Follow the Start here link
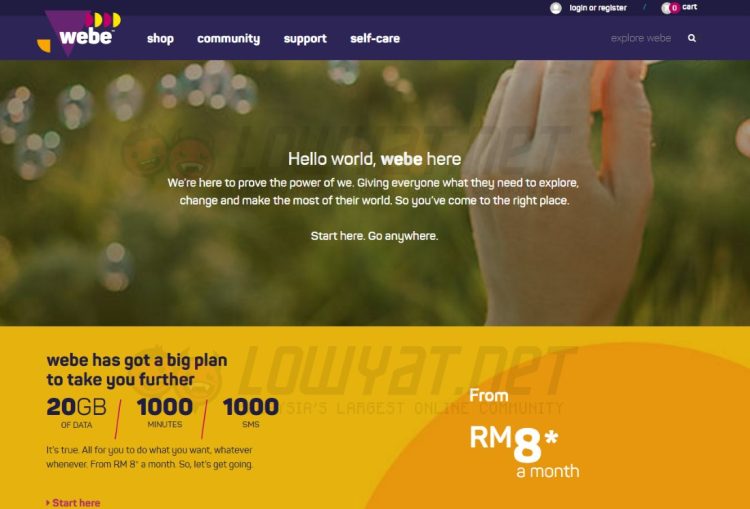This screenshot has height=509, width=750. [76, 503]
